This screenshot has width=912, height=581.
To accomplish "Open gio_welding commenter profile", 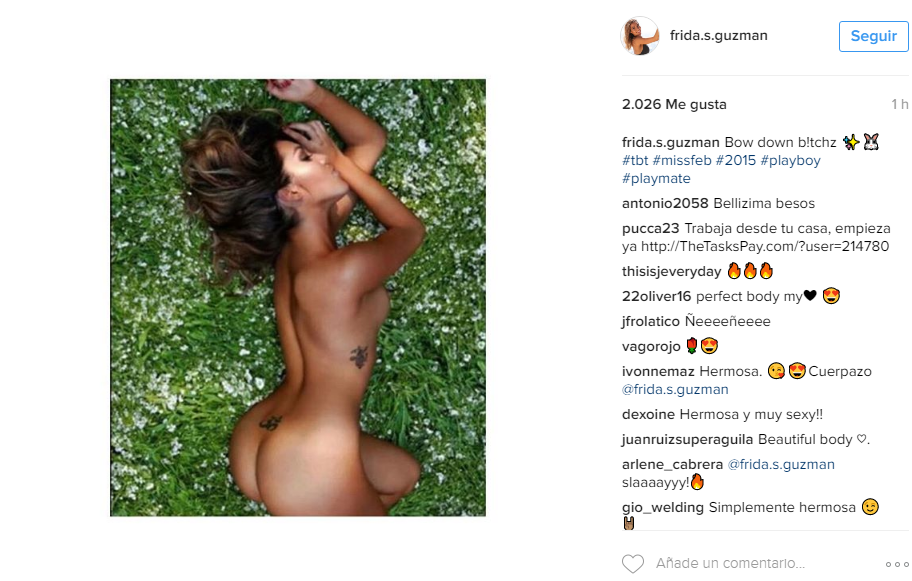I will click(x=662, y=508).
